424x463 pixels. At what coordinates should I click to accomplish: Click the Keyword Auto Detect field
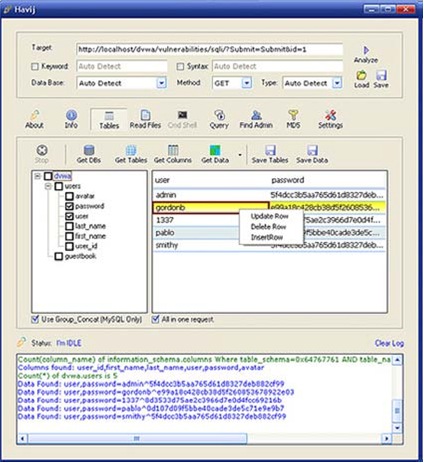[x=122, y=66]
